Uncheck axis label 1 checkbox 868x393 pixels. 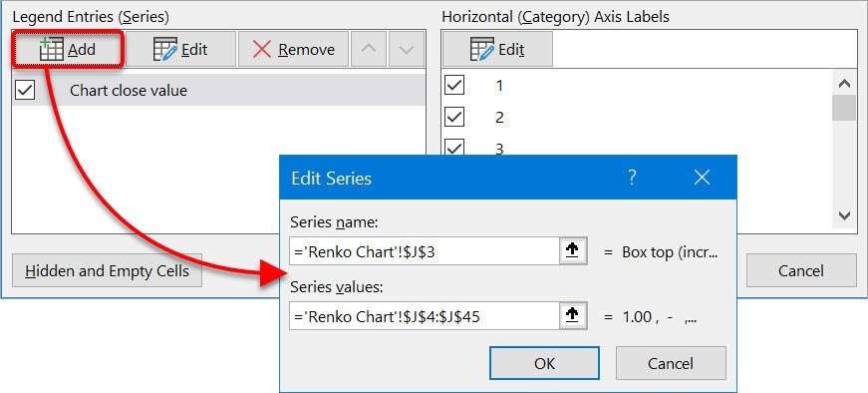454,86
